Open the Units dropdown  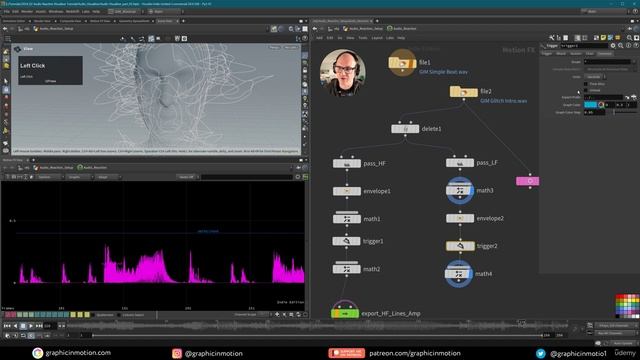(x=595, y=77)
